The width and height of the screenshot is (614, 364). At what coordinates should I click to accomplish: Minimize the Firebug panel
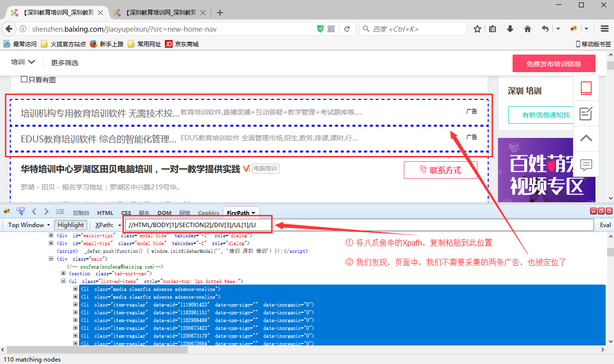click(594, 211)
